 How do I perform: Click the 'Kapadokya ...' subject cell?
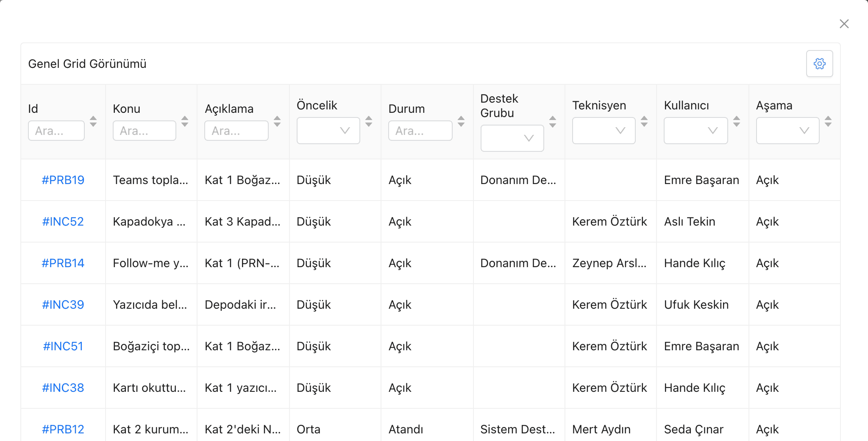pos(151,221)
